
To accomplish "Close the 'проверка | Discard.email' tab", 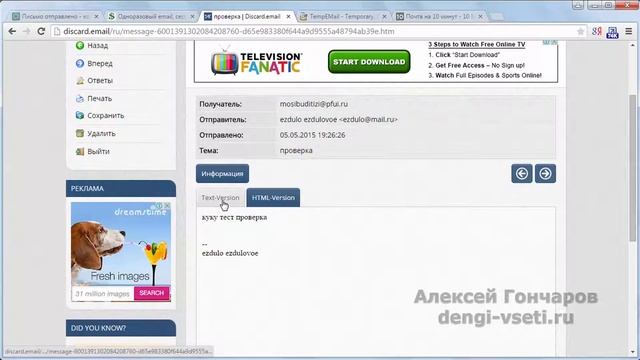I will 288,16.
